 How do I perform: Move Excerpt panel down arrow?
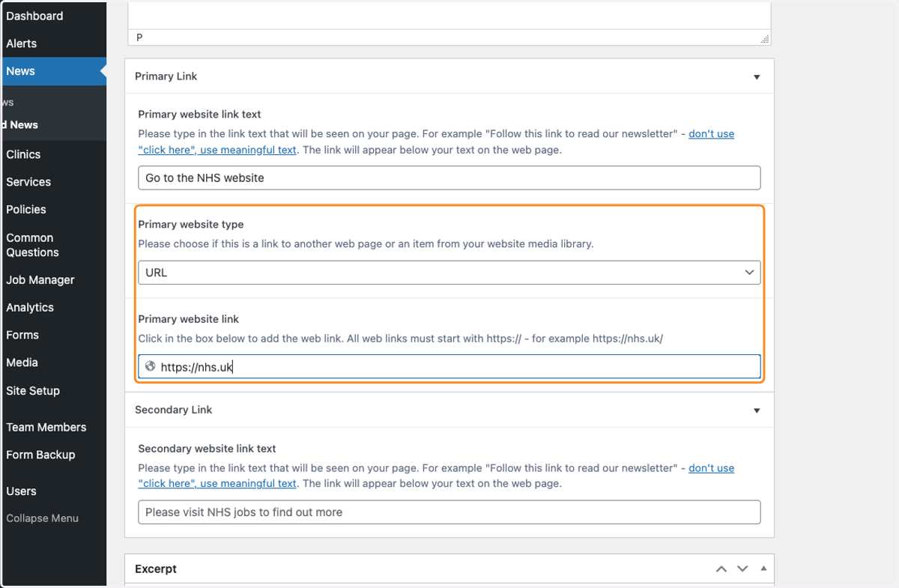(x=742, y=569)
